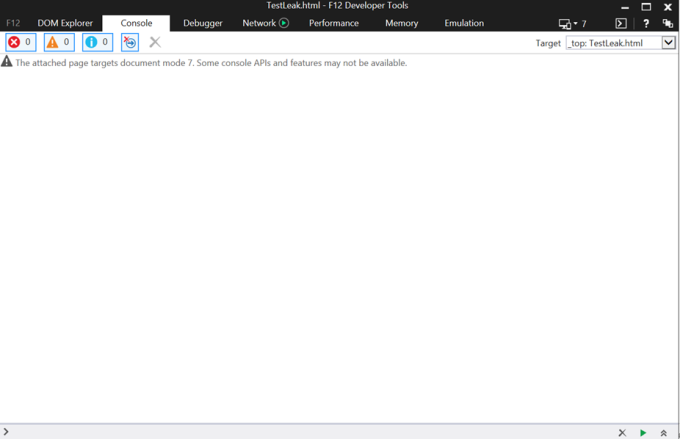Screen dimensions: 680x439
Task: Switch to the Memory tab
Action: coord(402,23)
